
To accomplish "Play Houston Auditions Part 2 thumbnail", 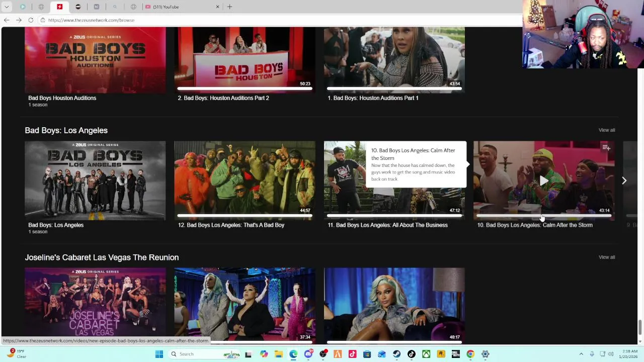I will pos(245,60).
